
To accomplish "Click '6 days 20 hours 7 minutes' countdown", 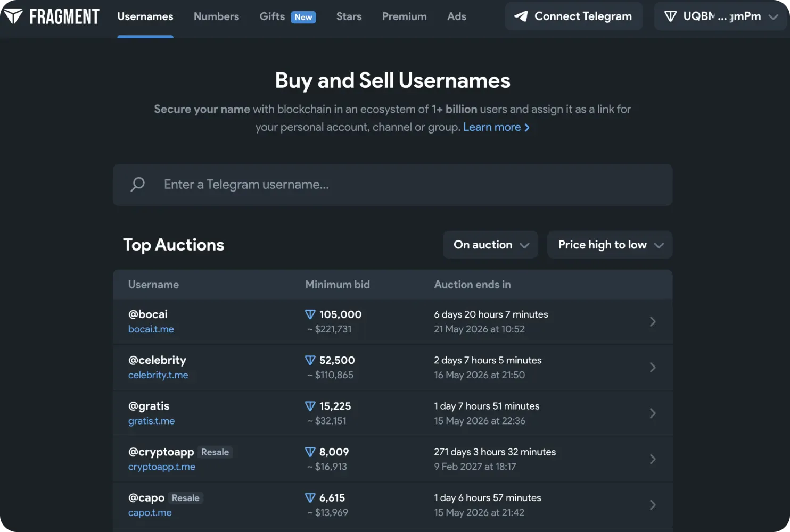I will 491,314.
